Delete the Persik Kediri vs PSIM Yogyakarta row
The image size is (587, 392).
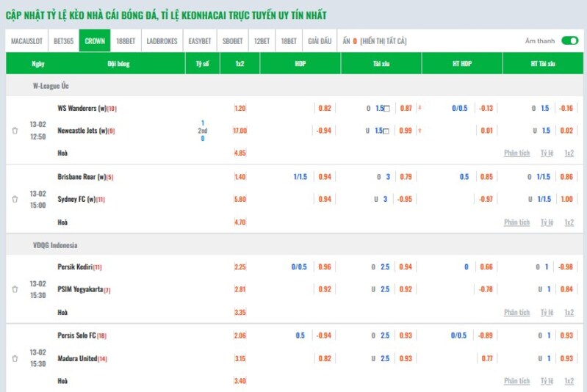[15, 289]
